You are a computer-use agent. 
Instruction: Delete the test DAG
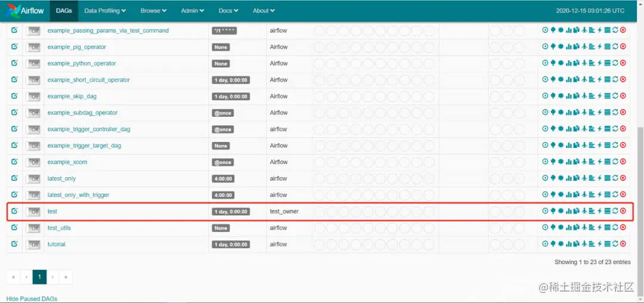[623, 211]
